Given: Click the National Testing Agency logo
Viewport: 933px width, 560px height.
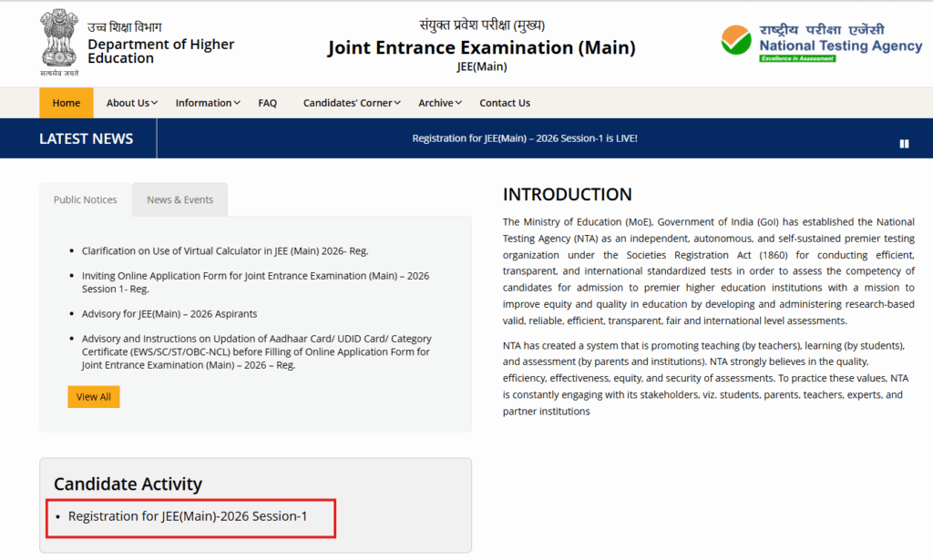Looking at the screenshot, I should point(822,43).
